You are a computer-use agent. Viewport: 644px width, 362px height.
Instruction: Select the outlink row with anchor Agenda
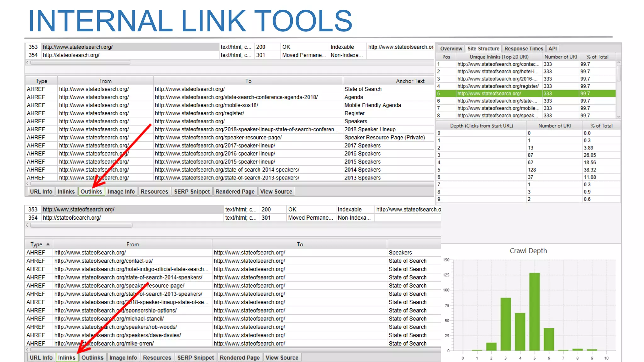pos(230,97)
